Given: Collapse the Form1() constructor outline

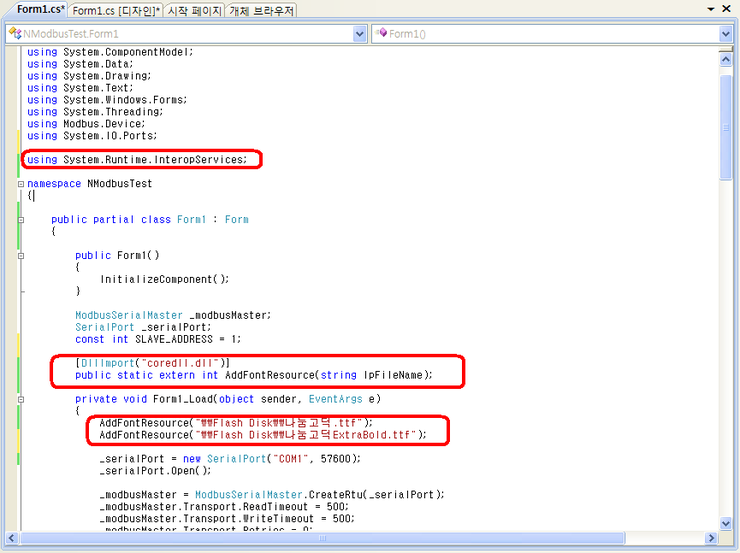Looking at the screenshot, I should tap(21, 255).
